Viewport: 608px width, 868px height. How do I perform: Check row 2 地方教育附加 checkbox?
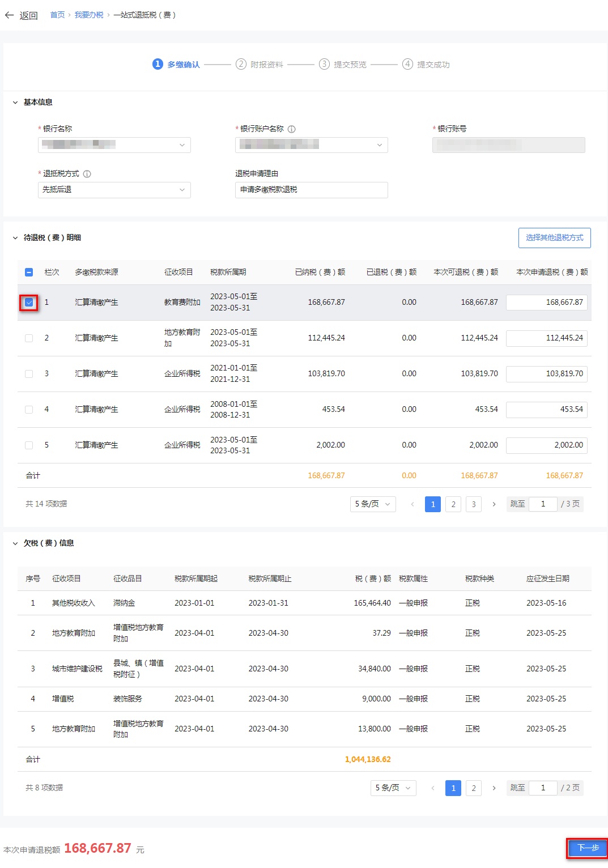[x=29, y=338]
